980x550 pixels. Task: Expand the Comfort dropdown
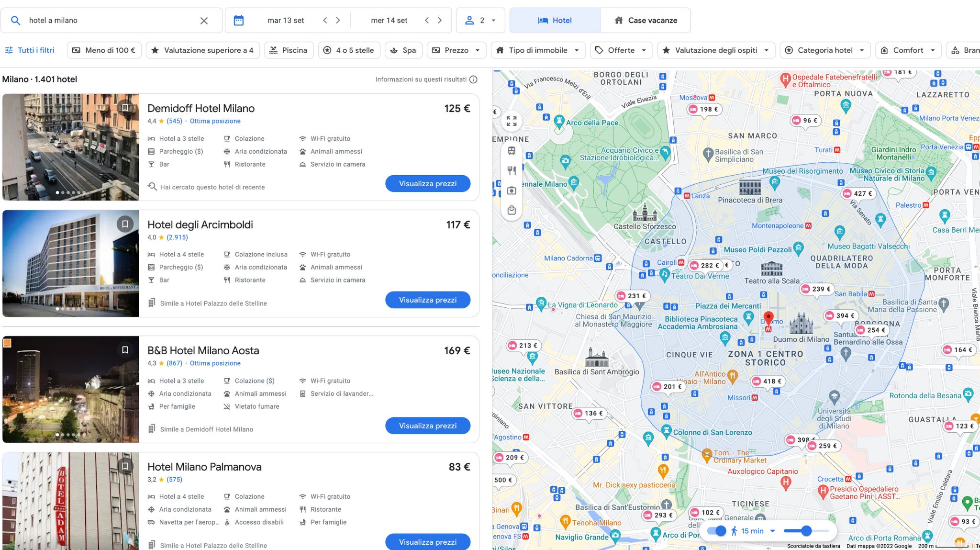point(908,50)
